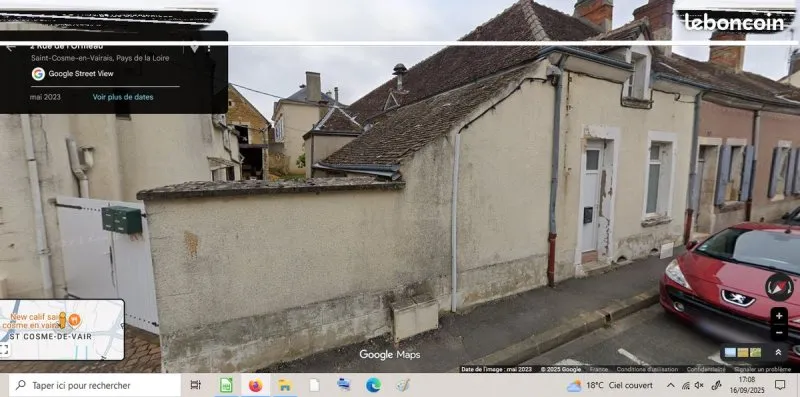800x397 pixels.
Task: Click the minimap in bottom-left corner
Action: tap(62, 330)
